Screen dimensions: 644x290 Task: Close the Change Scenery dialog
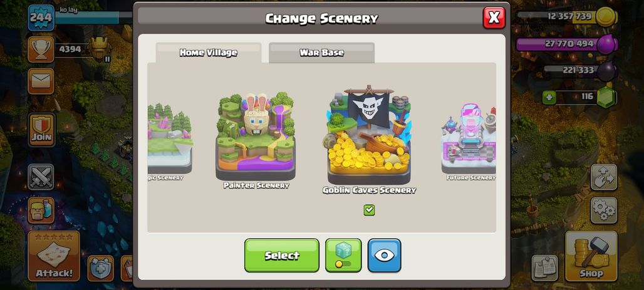click(494, 18)
